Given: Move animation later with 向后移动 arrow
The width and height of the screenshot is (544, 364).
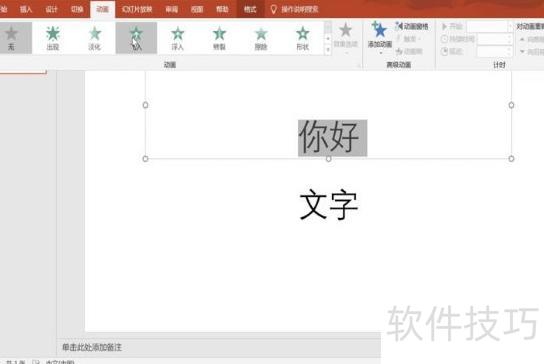Looking at the screenshot, I should [531, 52].
